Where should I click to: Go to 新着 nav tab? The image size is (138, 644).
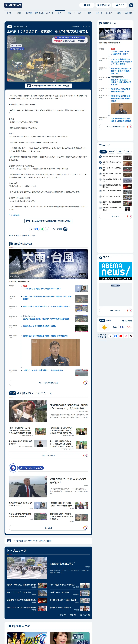[x=19, y=13]
